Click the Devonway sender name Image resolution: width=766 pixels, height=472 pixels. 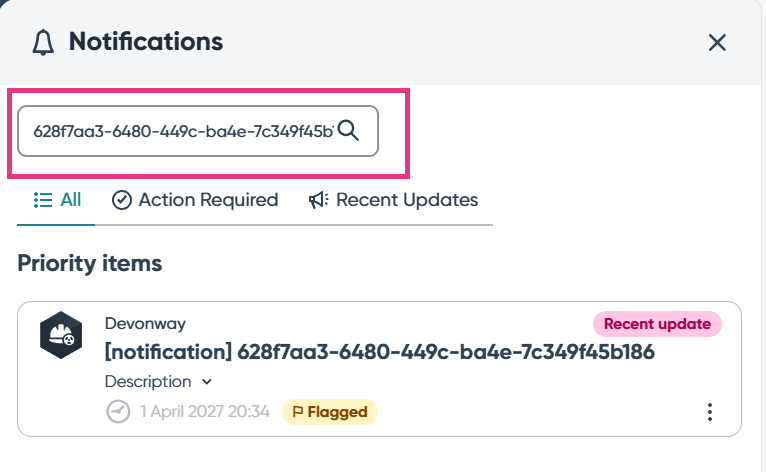(145, 324)
